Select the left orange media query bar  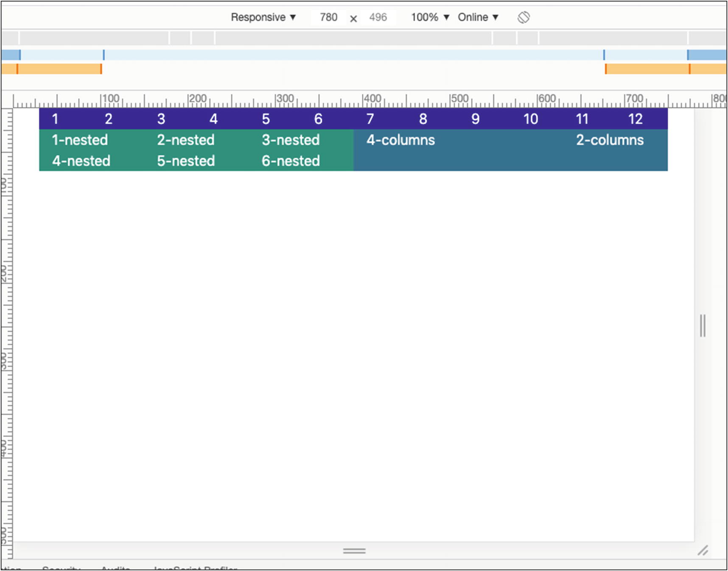[59, 69]
